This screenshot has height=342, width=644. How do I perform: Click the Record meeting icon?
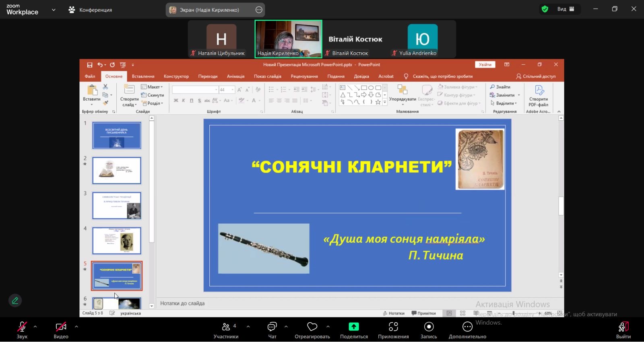(x=429, y=327)
